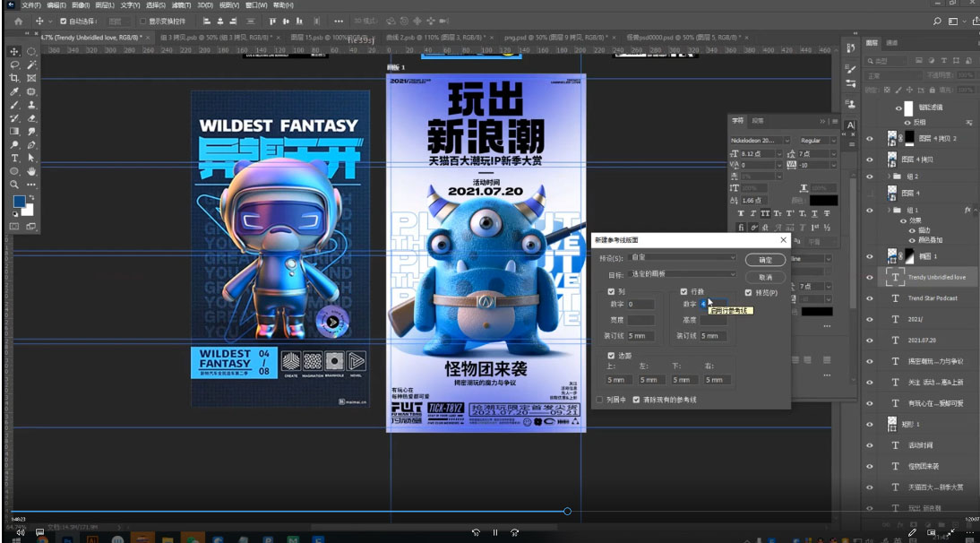This screenshot has height=543, width=980.
Task: Open the 8.12 点 font size dropdown
Action: tap(778, 154)
